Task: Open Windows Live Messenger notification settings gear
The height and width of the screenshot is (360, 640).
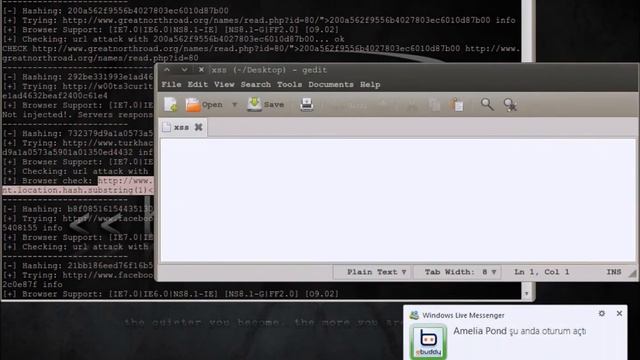Action: tap(602, 313)
